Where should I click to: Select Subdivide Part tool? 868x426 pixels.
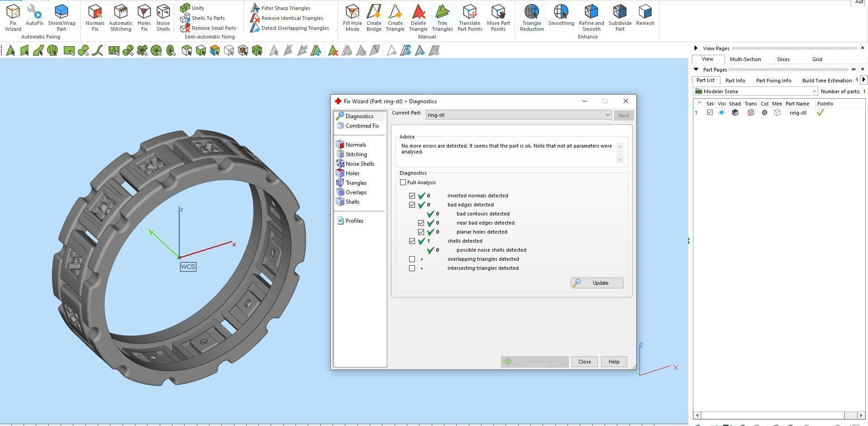coord(620,18)
